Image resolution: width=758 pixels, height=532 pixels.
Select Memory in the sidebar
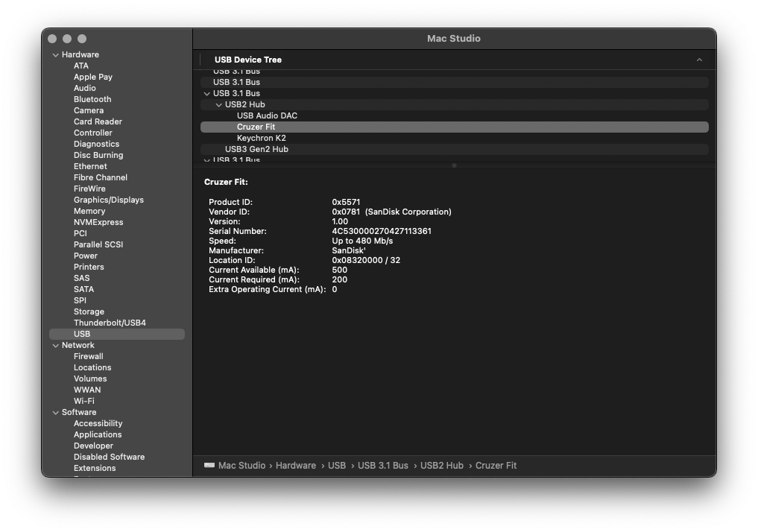point(89,211)
